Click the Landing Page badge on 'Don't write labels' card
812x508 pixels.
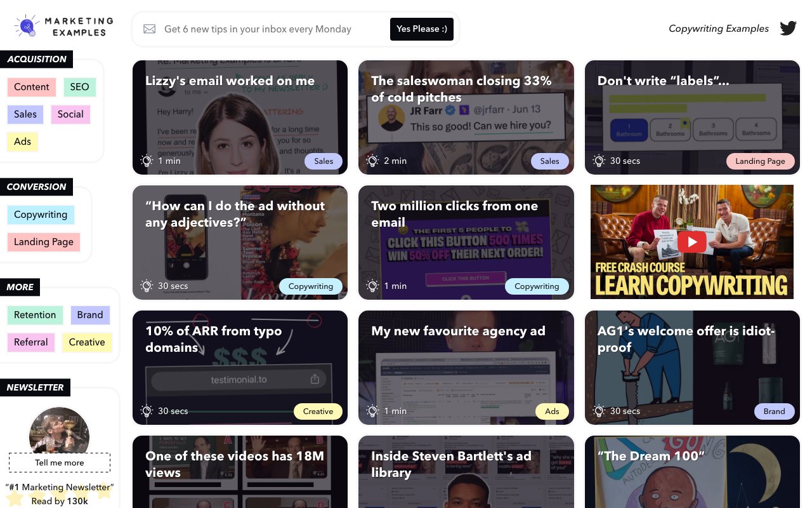760,161
